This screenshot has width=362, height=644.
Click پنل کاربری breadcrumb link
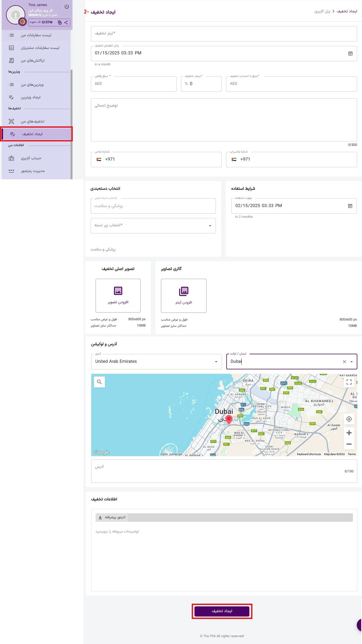pyautogui.click(x=322, y=11)
